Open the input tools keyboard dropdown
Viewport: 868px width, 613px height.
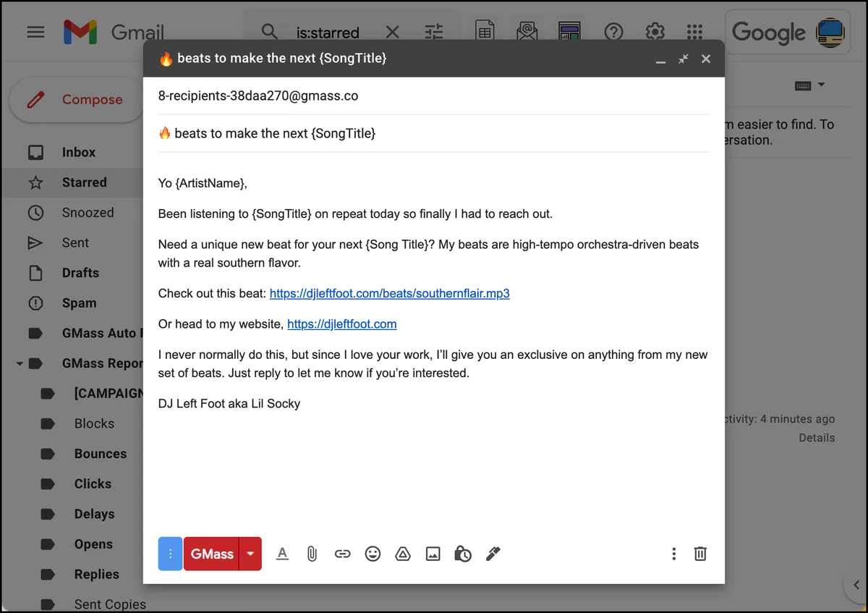[x=809, y=85]
